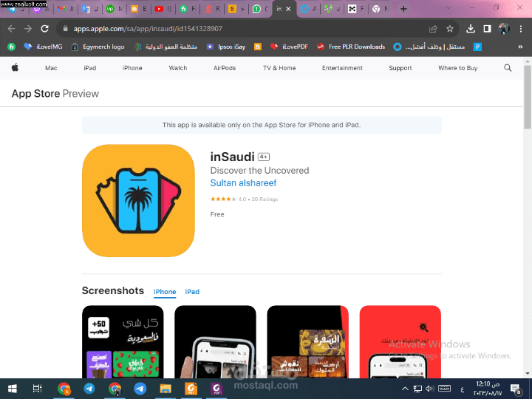Expand the system tray hidden icons arrow
The height and width of the screenshot is (399, 532).
pyautogui.click(x=405, y=389)
